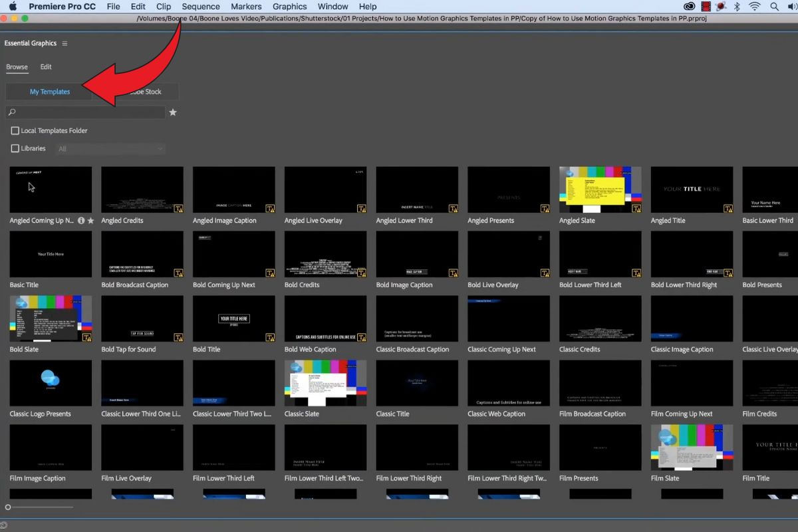Open Creative Cloud from the menu bar
The width and height of the screenshot is (798, 532).
pyautogui.click(x=690, y=7)
